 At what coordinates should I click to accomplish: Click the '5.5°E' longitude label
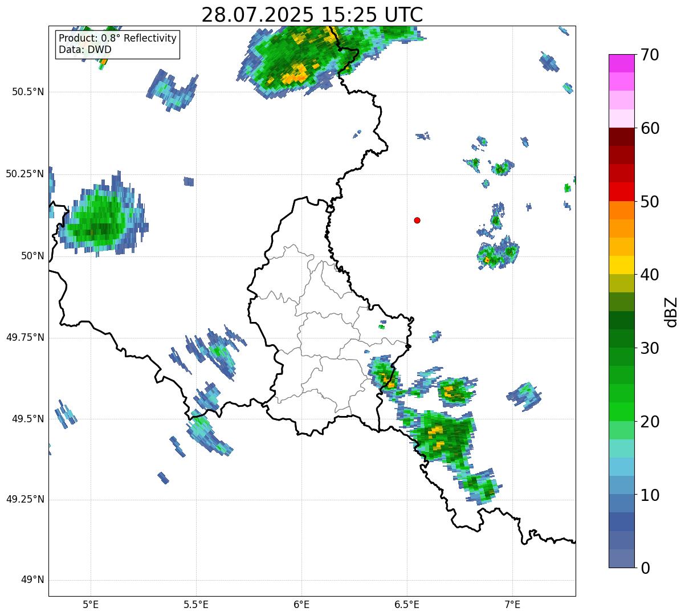click(x=196, y=604)
